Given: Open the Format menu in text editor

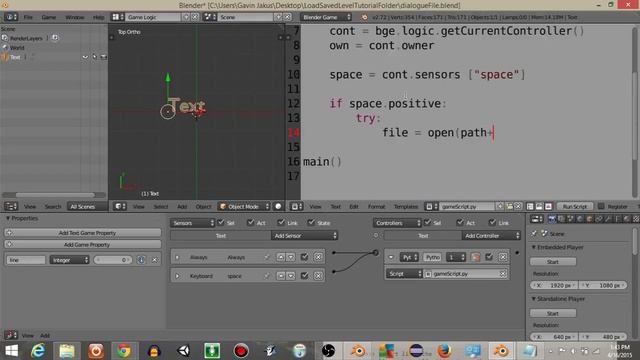Looking at the screenshot, I should pyautogui.click(x=376, y=207).
